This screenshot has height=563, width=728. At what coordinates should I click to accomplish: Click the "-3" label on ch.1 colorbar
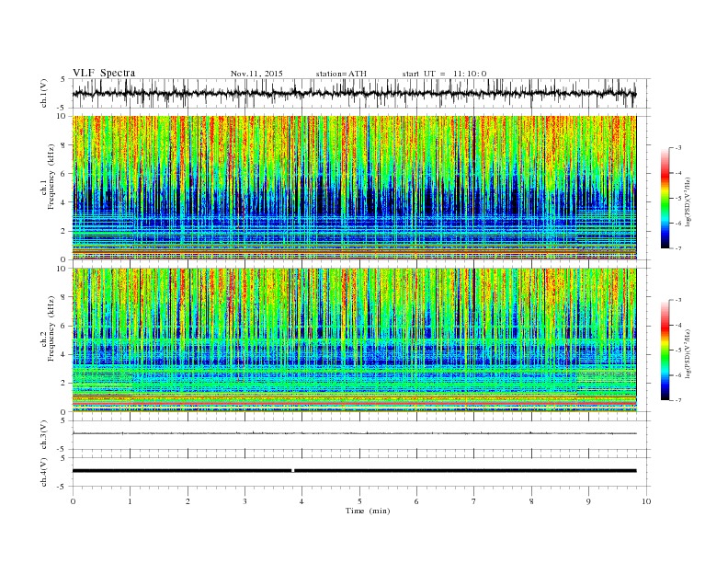[678, 148]
